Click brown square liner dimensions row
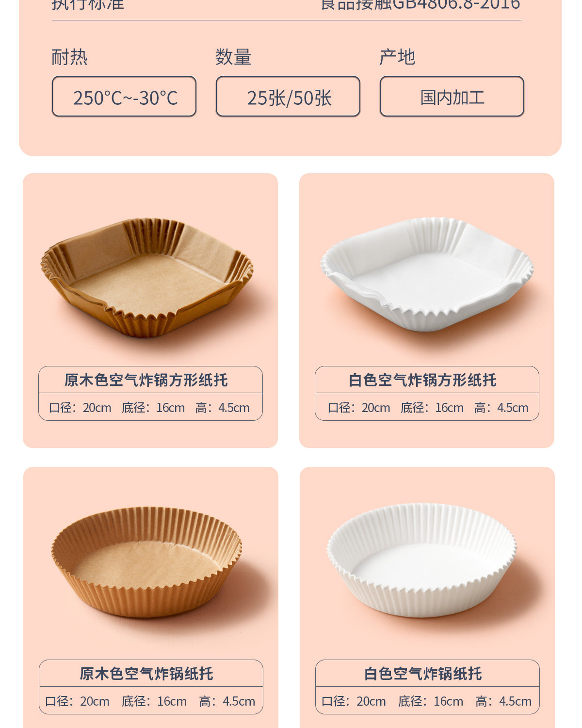The image size is (582, 728). (x=150, y=408)
